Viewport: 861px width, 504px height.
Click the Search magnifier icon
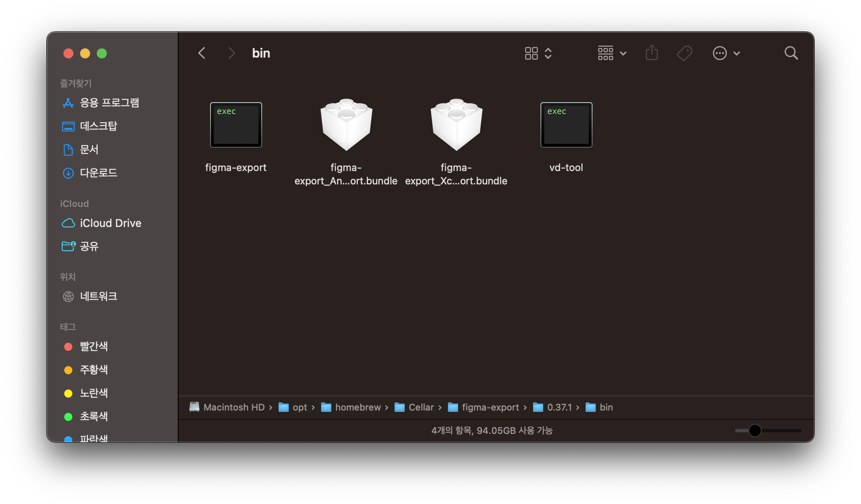pyautogui.click(x=791, y=53)
